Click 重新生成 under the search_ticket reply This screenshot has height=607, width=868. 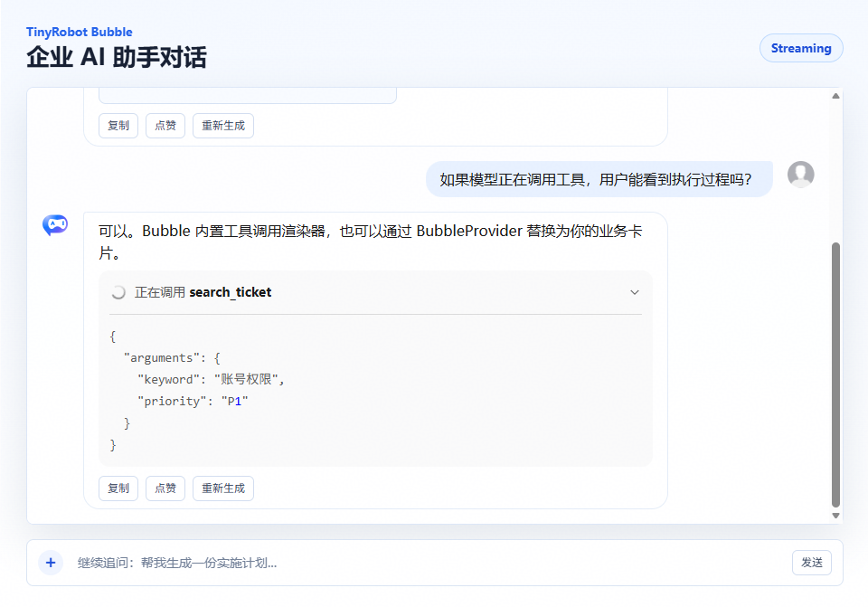coord(223,488)
